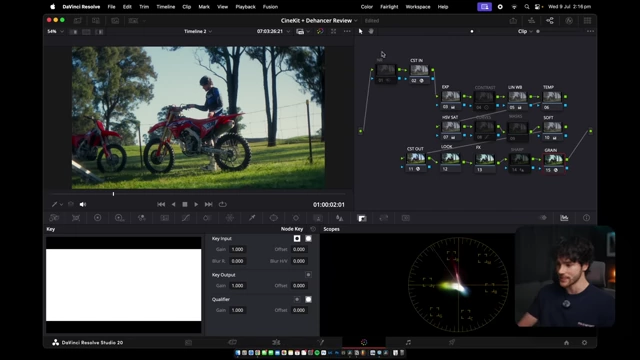Switch to the Fusion page
Viewport: 640px width, 360px height.
click(320, 342)
